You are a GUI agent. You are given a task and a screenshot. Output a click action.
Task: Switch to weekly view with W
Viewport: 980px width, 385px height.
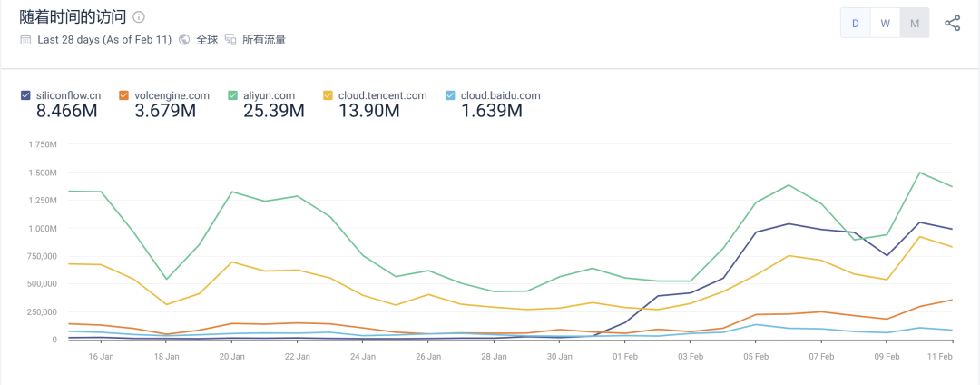[x=885, y=23]
